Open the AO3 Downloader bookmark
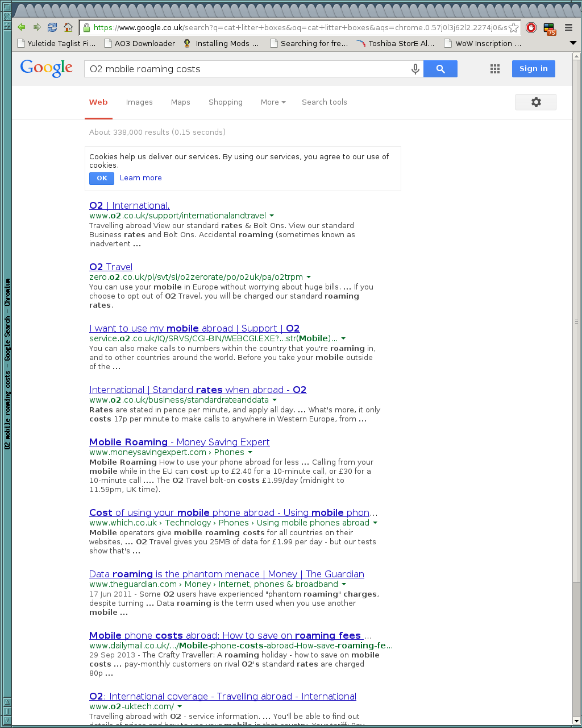The image size is (582, 728). point(140,43)
